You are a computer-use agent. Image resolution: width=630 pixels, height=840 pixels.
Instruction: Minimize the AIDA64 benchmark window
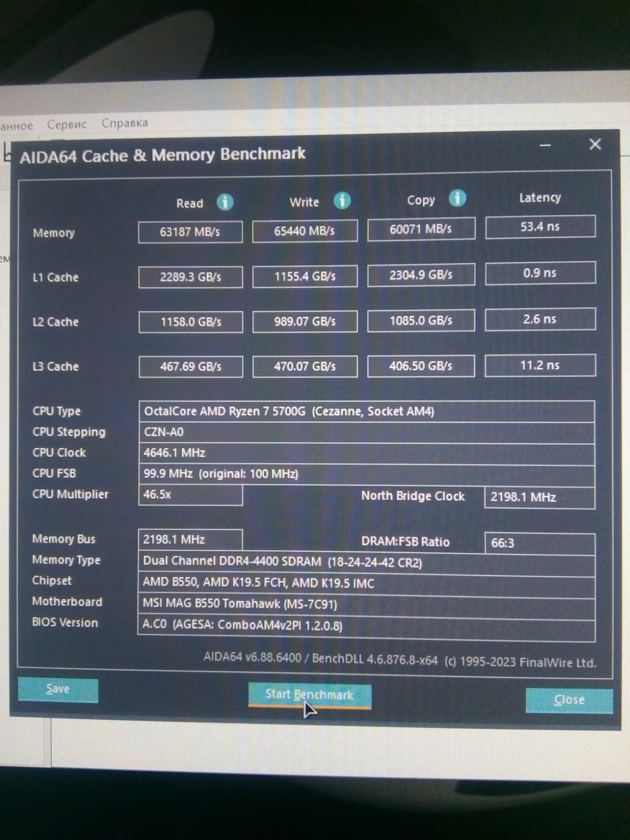point(545,145)
